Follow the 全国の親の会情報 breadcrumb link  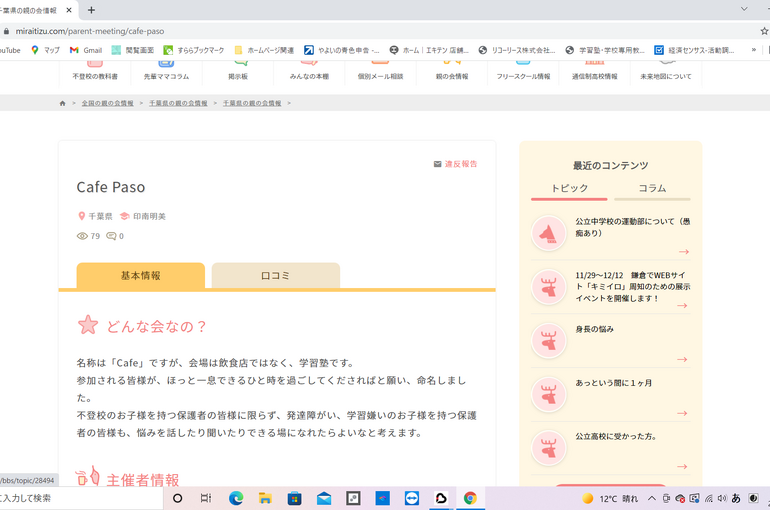click(x=108, y=103)
